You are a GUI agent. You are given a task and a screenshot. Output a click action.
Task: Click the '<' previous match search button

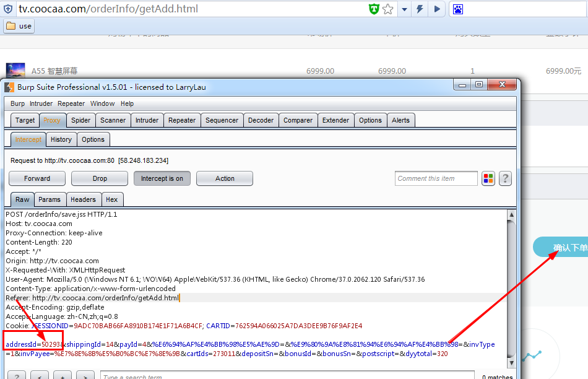click(x=40, y=377)
